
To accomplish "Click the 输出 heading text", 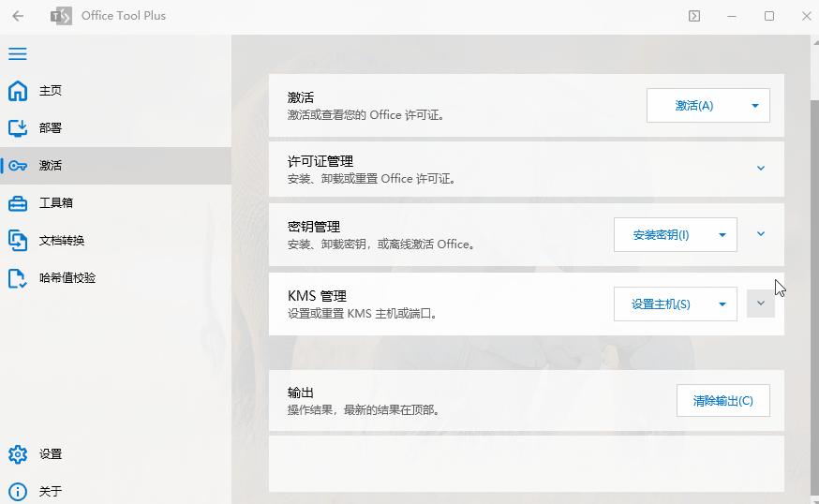I will (301, 393).
